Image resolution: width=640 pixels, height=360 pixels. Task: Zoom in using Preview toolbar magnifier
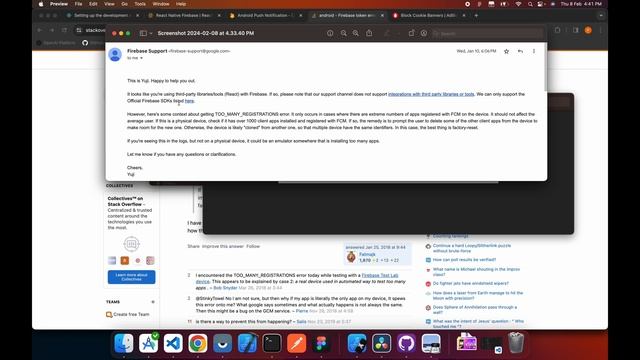click(x=356, y=33)
